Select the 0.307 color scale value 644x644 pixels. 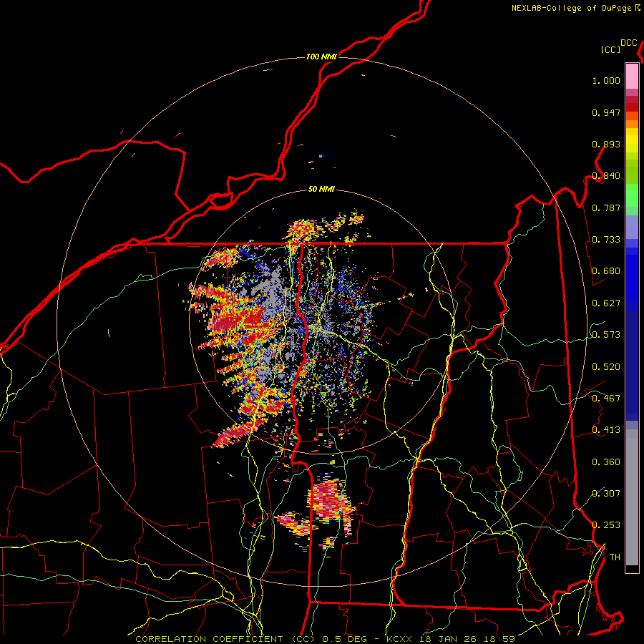click(x=606, y=493)
